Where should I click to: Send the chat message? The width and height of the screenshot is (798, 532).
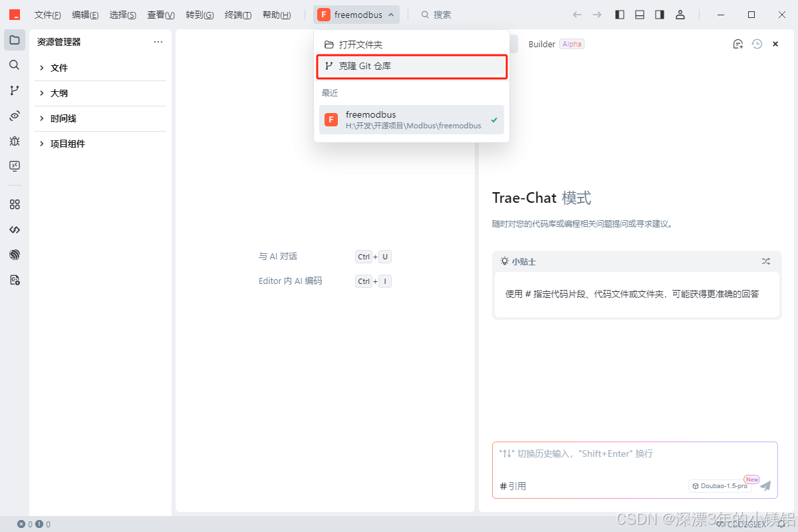tap(765, 486)
